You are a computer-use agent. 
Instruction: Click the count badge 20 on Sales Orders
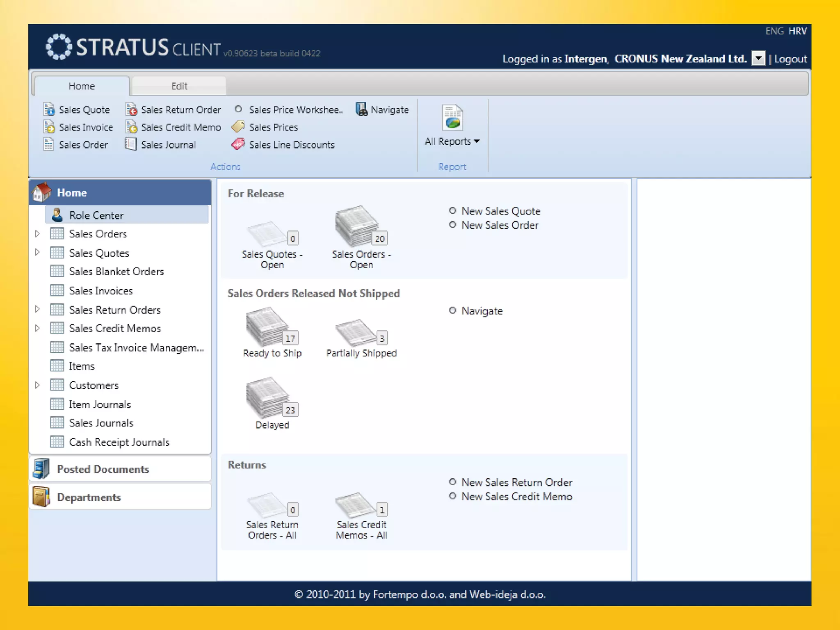tap(380, 238)
